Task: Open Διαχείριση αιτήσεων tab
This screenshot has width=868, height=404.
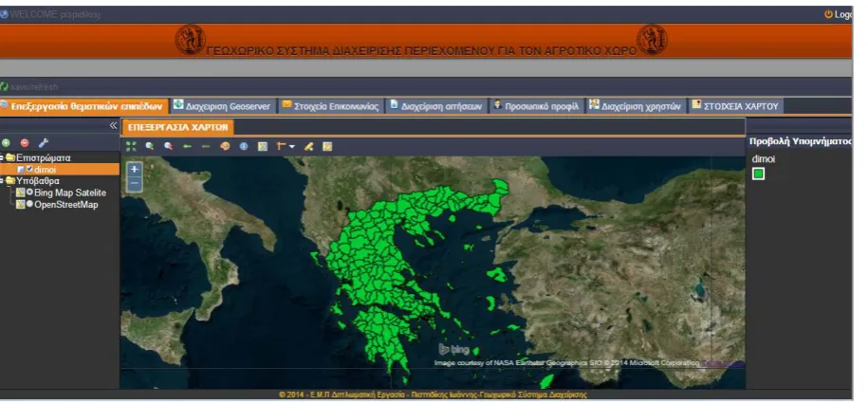Action: point(436,106)
